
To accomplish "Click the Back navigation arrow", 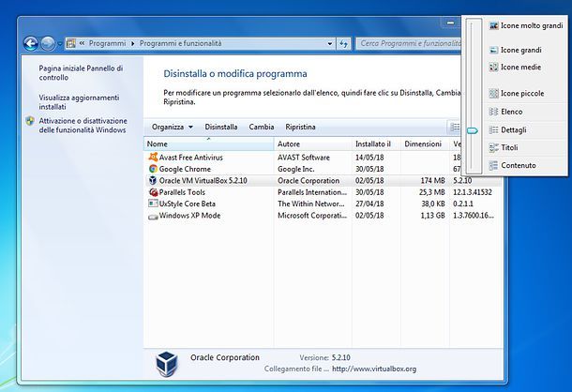I will point(31,44).
